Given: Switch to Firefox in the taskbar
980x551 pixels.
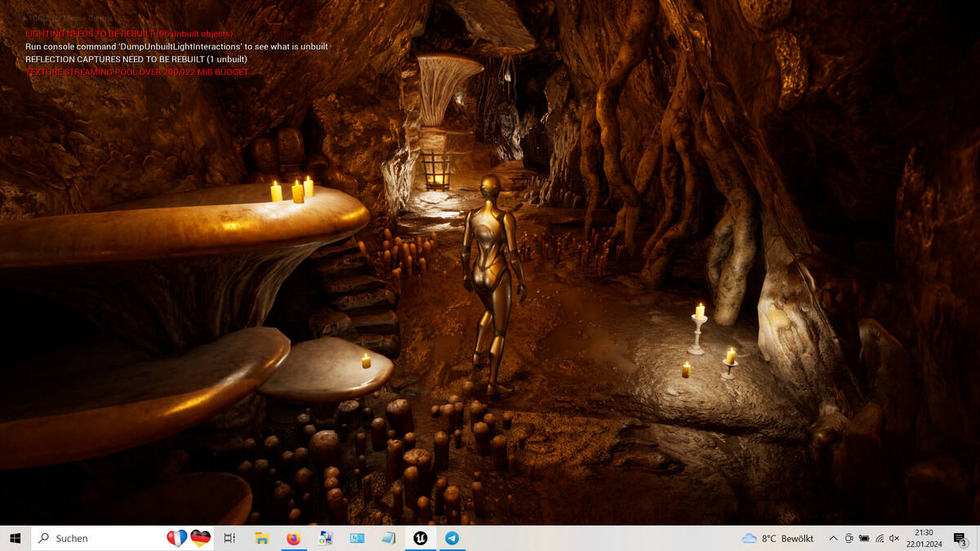Looking at the screenshot, I should pos(293,538).
